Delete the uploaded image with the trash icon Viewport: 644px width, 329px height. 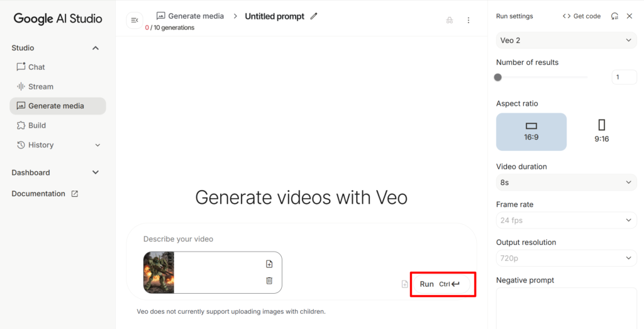click(269, 281)
